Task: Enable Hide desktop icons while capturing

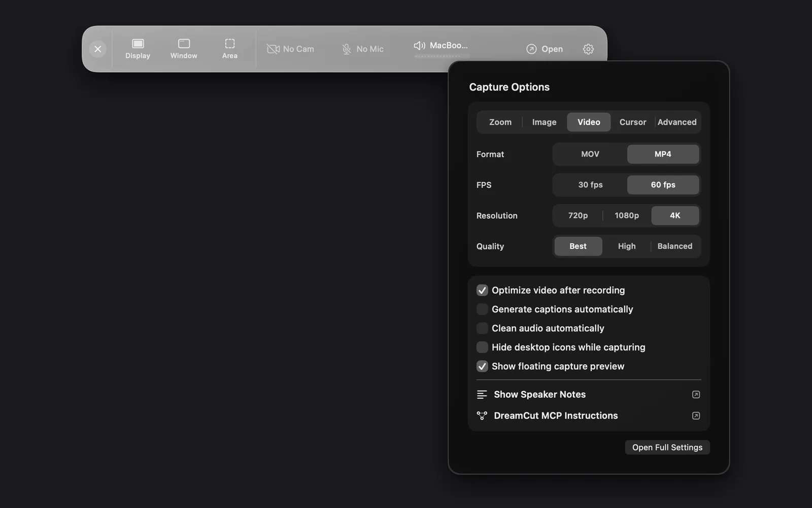Action: (482, 347)
